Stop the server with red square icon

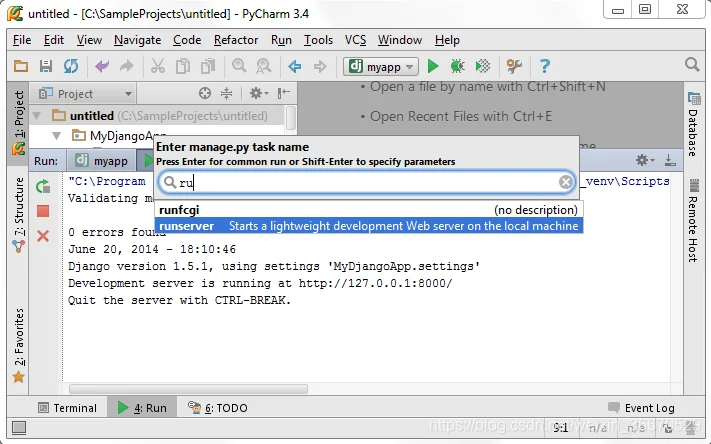click(43, 211)
